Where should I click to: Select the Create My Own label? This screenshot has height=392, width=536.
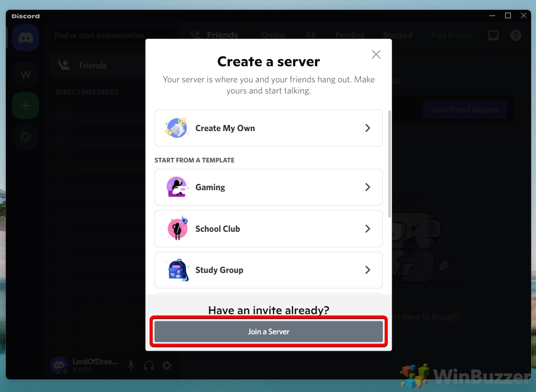(225, 128)
